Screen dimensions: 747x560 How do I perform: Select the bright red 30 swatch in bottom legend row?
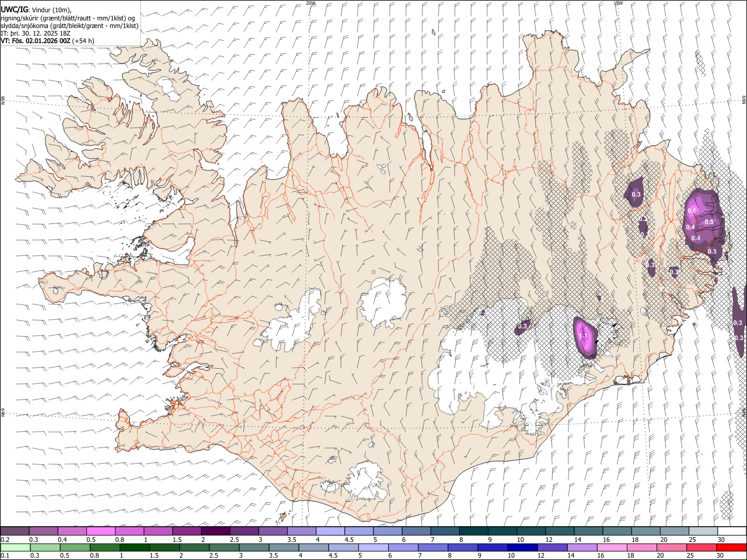[x=732, y=547]
